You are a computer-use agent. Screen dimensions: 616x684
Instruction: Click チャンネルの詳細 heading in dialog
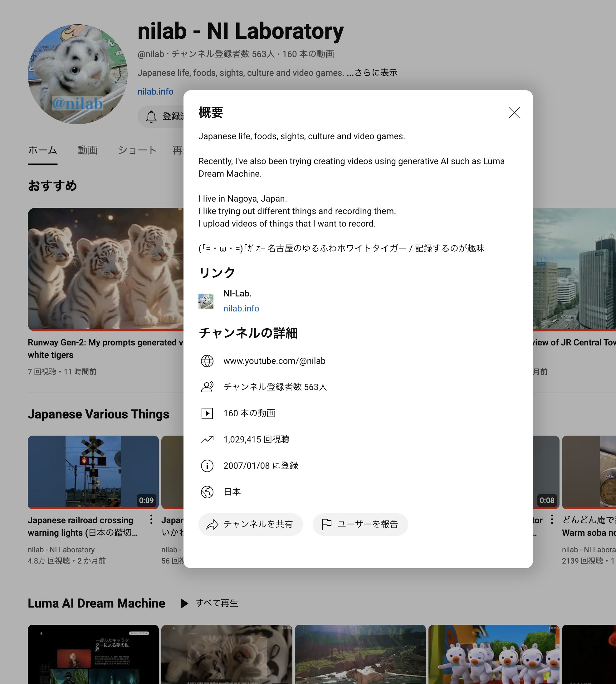(x=248, y=333)
